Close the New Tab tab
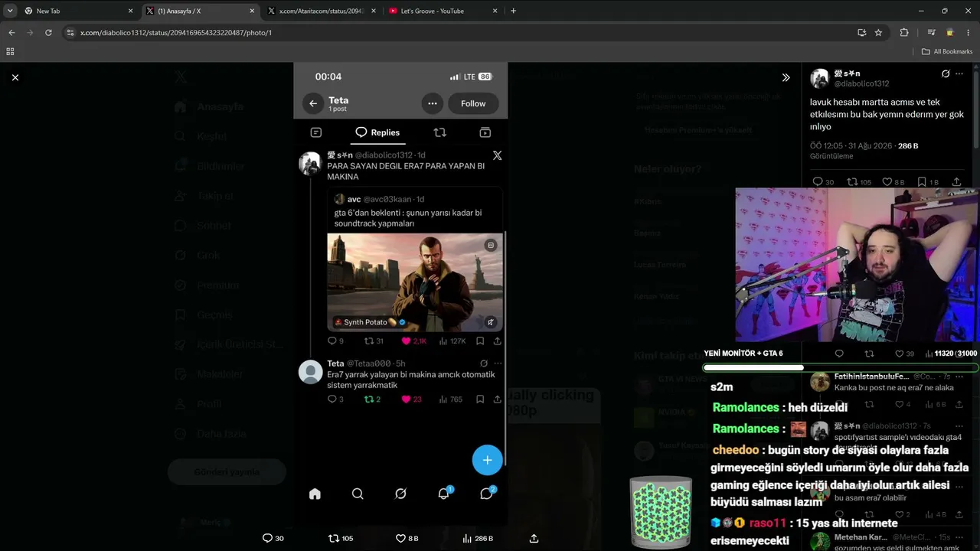This screenshot has width=980, height=551. 130,11
